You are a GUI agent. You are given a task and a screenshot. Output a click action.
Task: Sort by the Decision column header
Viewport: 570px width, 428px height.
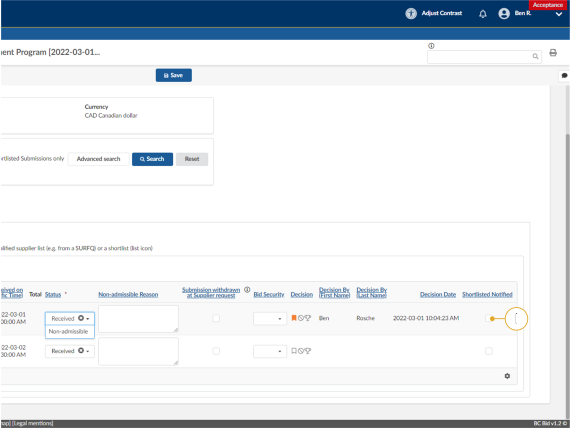click(301, 294)
